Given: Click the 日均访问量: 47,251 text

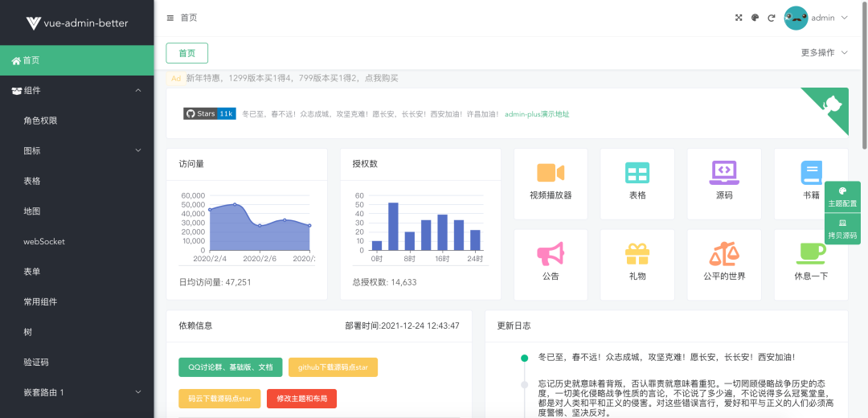Looking at the screenshot, I should click(215, 282).
